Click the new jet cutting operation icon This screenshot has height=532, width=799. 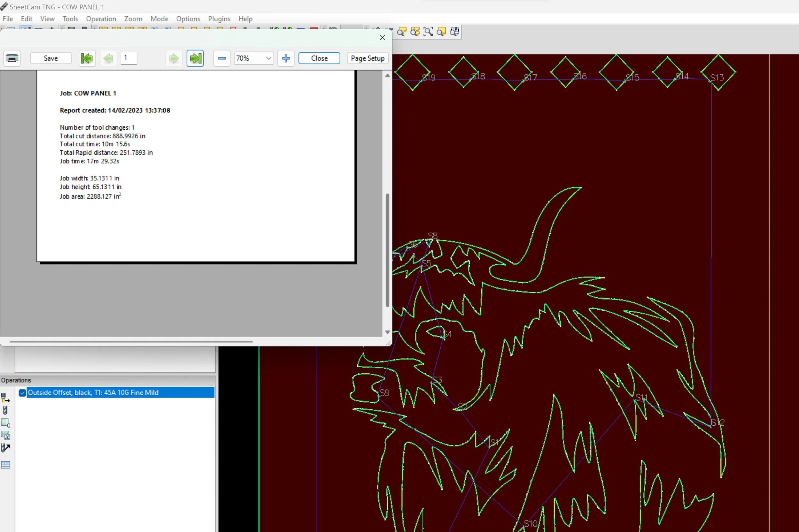coord(5,397)
